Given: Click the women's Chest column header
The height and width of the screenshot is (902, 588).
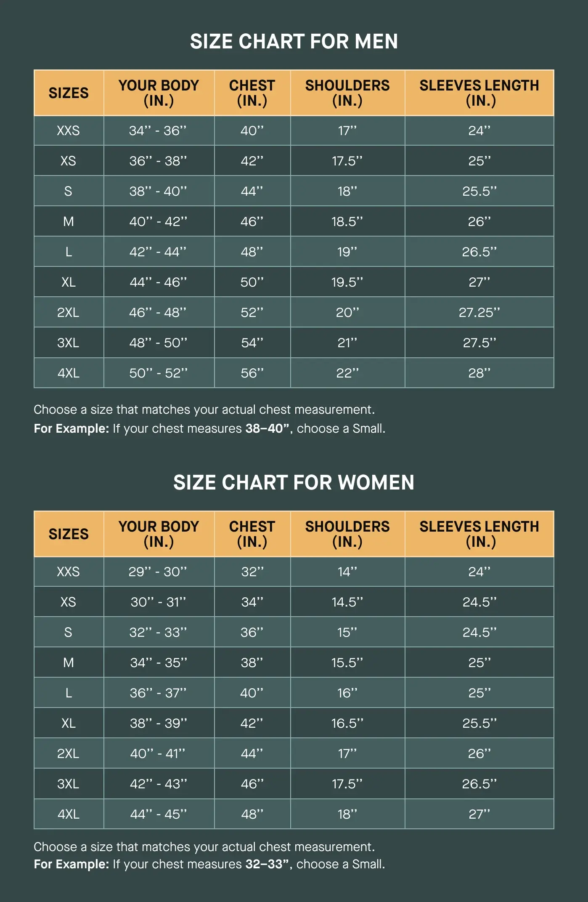Looking at the screenshot, I should [252, 534].
